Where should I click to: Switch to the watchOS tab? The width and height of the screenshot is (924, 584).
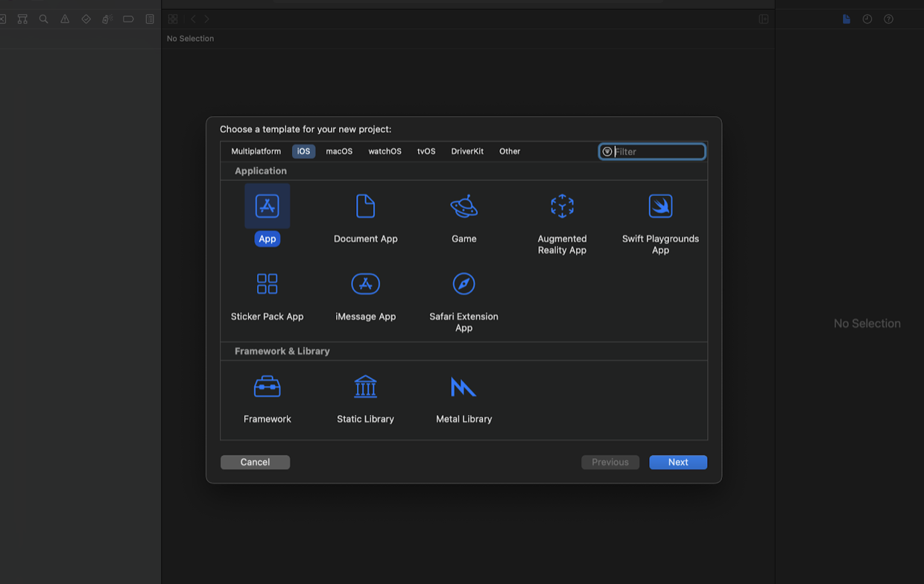[385, 151]
